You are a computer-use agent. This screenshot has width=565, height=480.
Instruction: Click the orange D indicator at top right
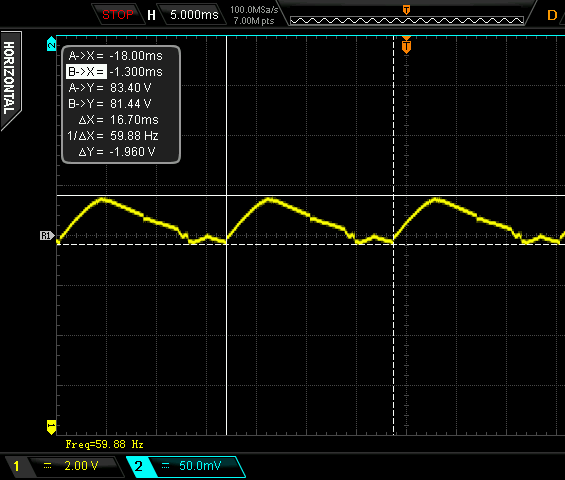click(x=552, y=15)
